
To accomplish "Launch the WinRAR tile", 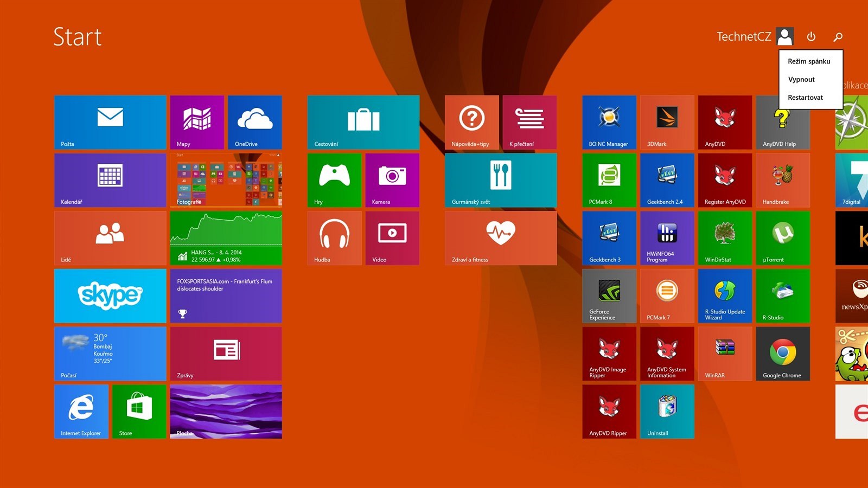I will [724, 354].
